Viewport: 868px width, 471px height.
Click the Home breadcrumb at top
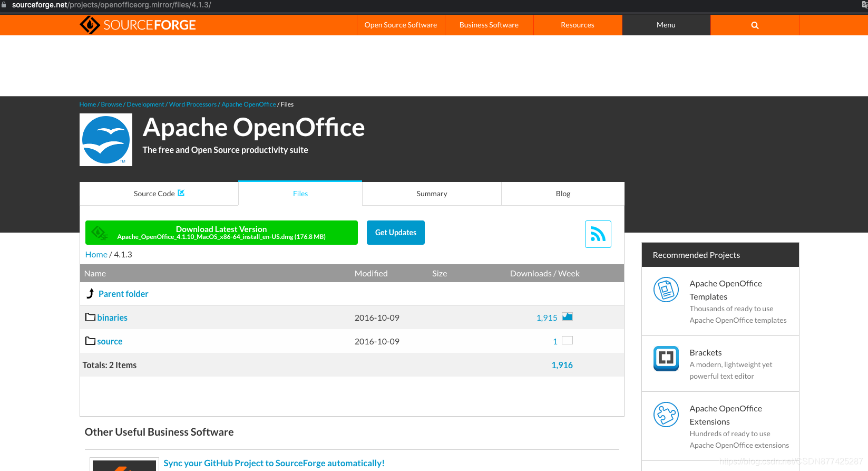[87, 104]
